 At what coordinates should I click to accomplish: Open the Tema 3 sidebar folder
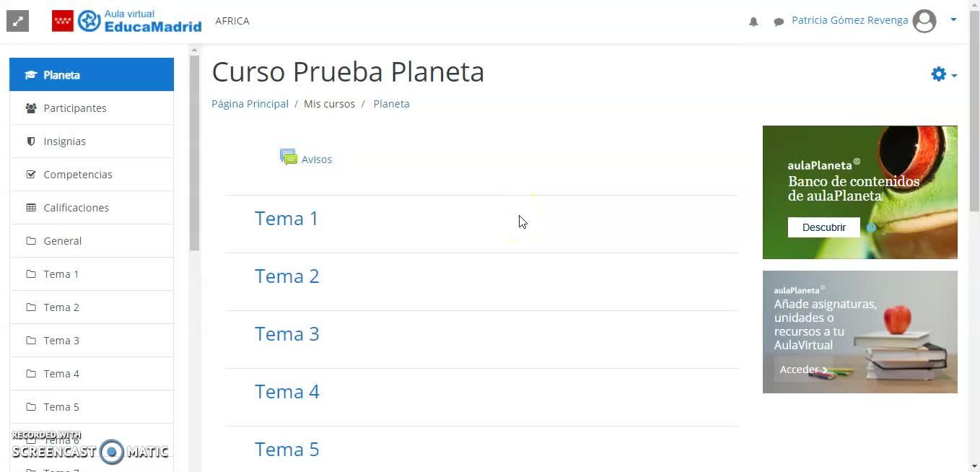pos(61,341)
